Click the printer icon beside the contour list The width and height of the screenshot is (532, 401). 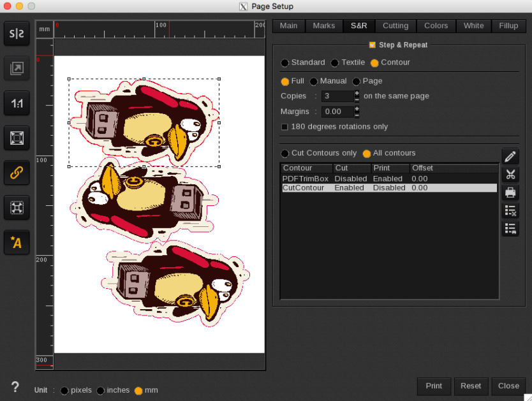[x=510, y=193]
